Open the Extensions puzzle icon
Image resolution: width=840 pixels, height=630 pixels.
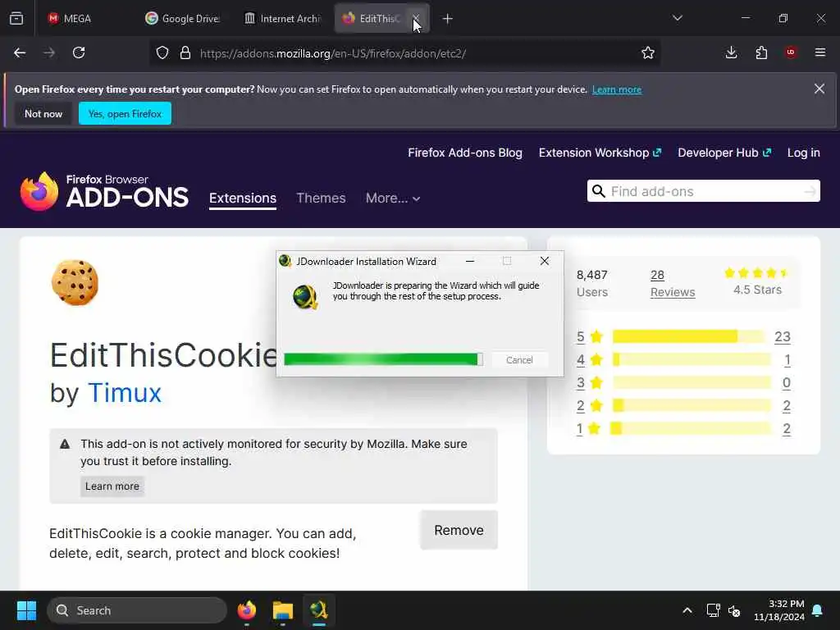(x=761, y=52)
